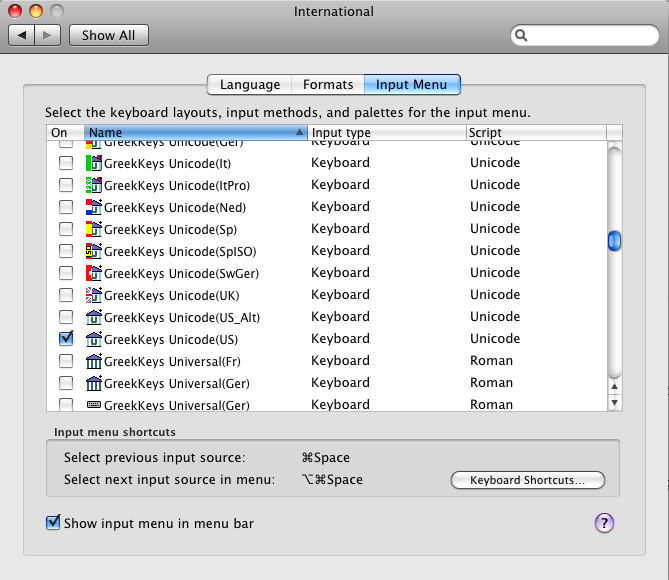Click the GreekKeys Unicode(ItPro) layout icon
Viewport: 669px width, 580px height.
[x=94, y=185]
